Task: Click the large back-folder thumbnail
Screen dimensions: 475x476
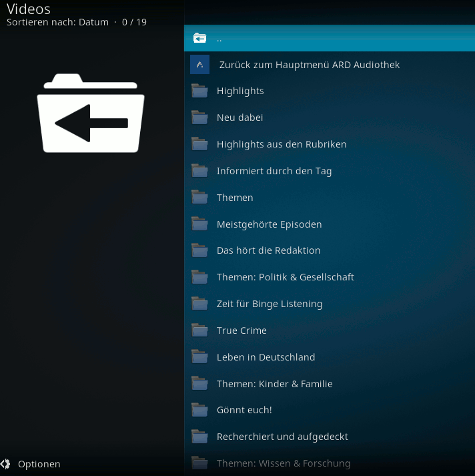Action: coord(91,113)
